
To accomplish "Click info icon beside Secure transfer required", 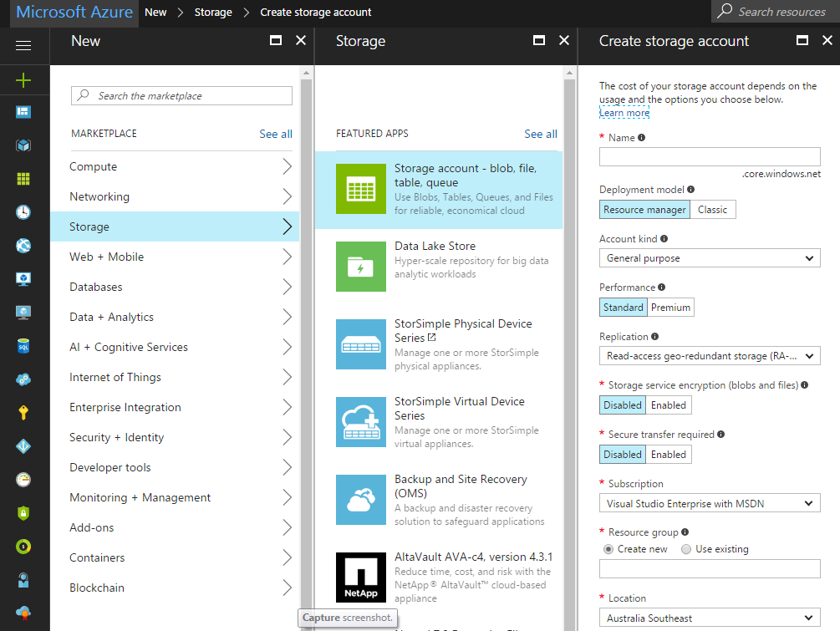I will click(720, 435).
